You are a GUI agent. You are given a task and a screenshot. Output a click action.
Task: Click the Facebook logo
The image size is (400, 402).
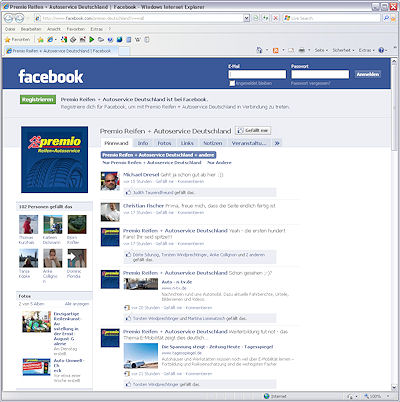(x=51, y=76)
